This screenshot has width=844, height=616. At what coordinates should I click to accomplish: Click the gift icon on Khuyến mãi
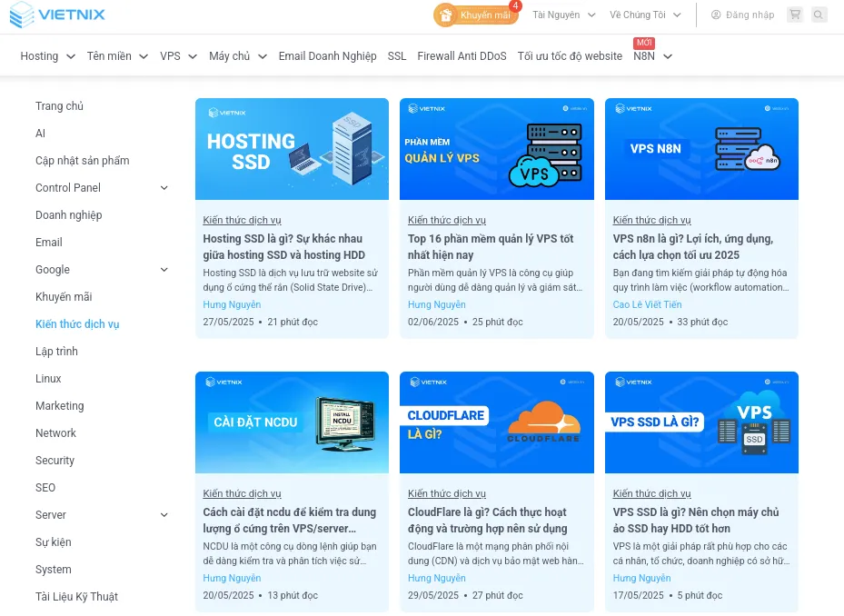(x=445, y=15)
